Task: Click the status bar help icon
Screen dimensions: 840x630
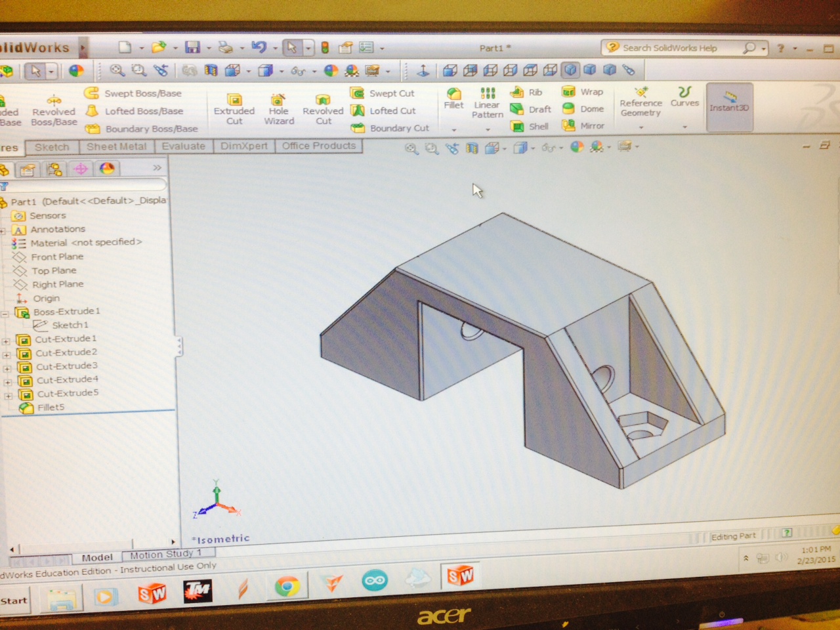Action: click(x=787, y=533)
